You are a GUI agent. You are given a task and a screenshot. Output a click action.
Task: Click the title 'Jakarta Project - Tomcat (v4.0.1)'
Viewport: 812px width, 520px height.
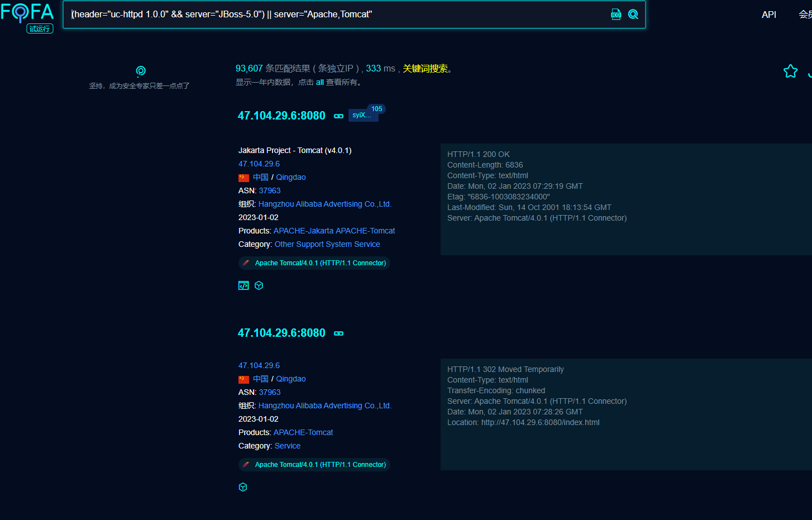tap(295, 150)
